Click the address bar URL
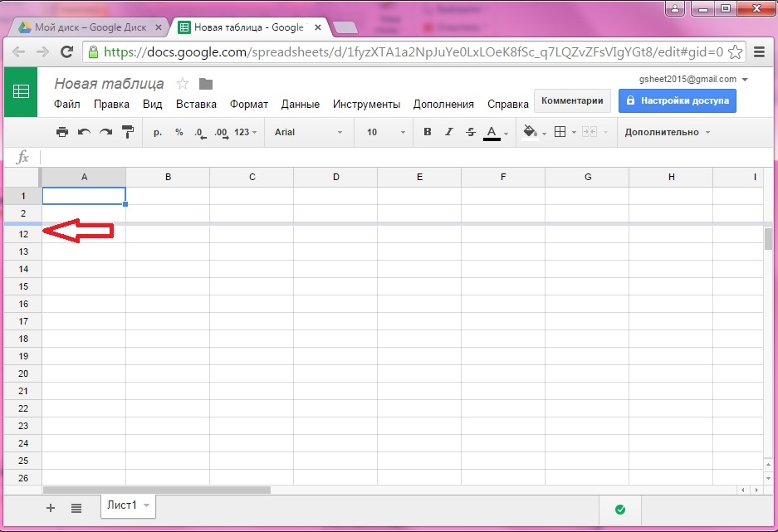 (x=413, y=52)
